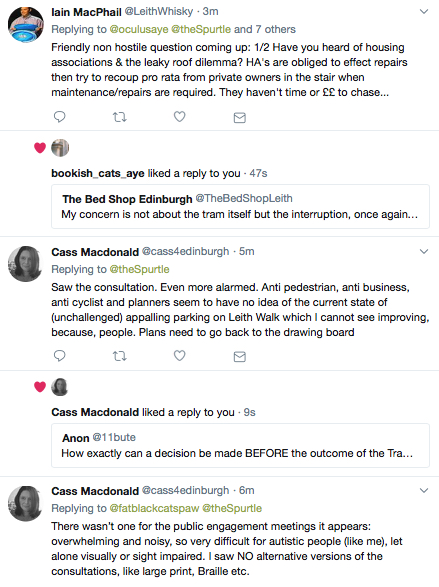Screen dimensions: 439x587
Task: Open Iain MacPhail's profile picture
Action: (x=25, y=24)
